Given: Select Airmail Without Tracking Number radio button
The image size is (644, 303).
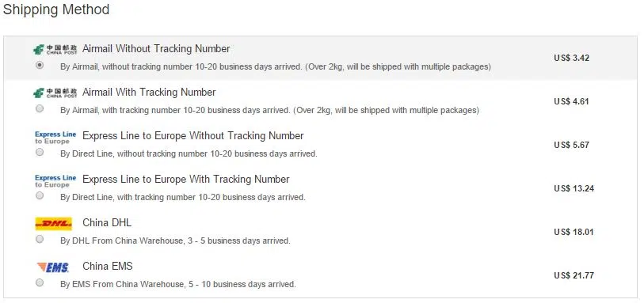Looking at the screenshot, I should coord(40,65).
